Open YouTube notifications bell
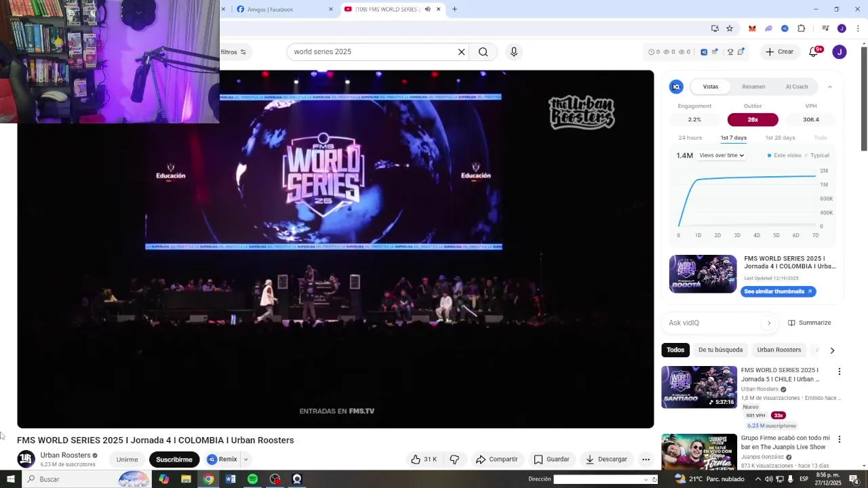Viewport: 868px width, 488px height. click(814, 52)
